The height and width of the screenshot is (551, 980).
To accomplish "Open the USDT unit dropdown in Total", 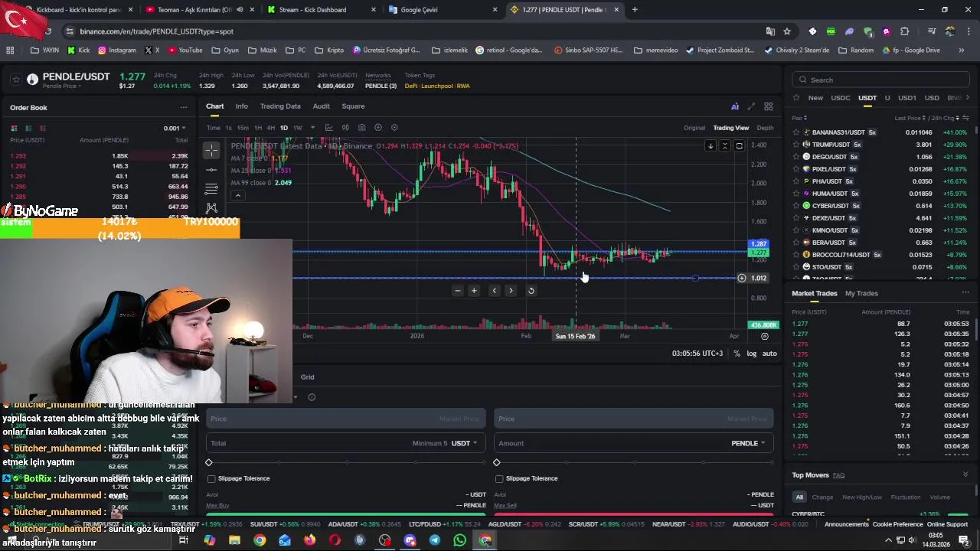I will (464, 443).
